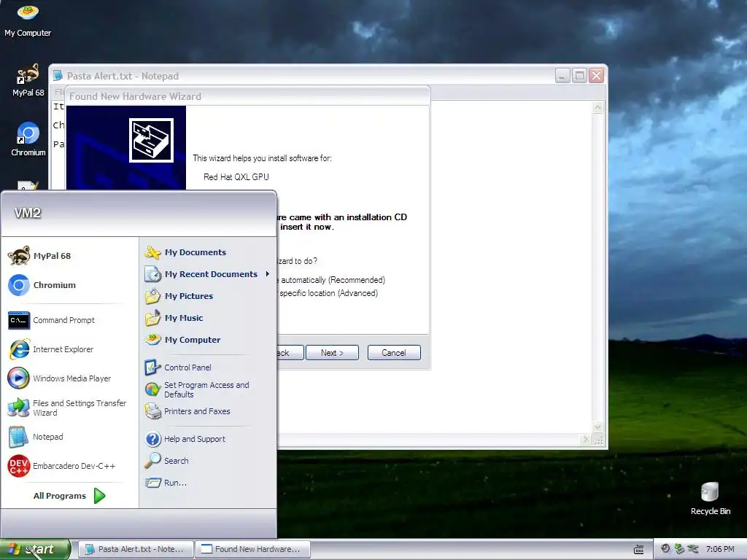
Task: Click Next in hardware wizard
Action: pos(332,352)
